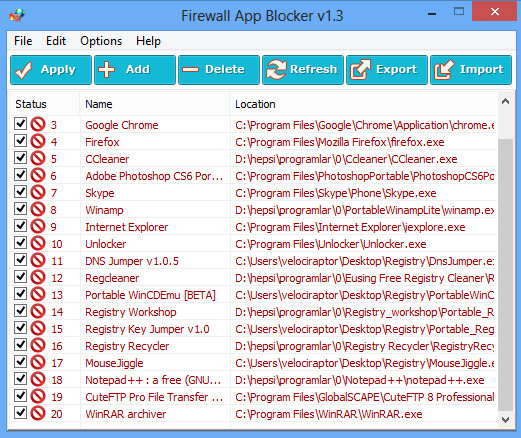521x438 pixels.
Task: Click the blocked icon for Registry Recycler
Action: point(38,346)
